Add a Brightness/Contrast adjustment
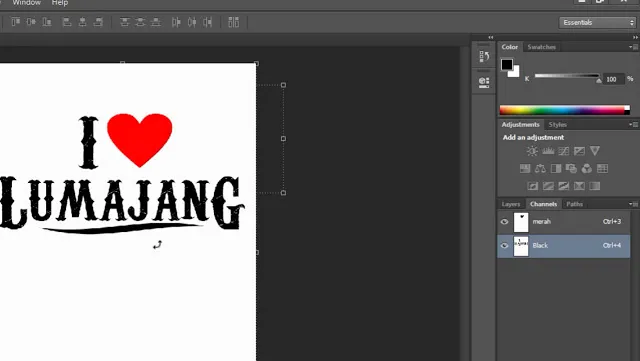The width and height of the screenshot is (640, 361). coord(532,151)
